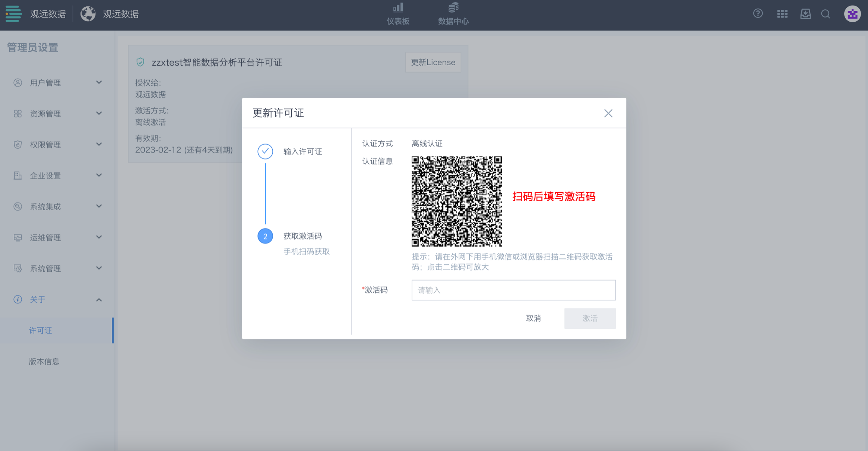Expand the 运维管理 chevron
868x451 pixels.
[99, 237]
